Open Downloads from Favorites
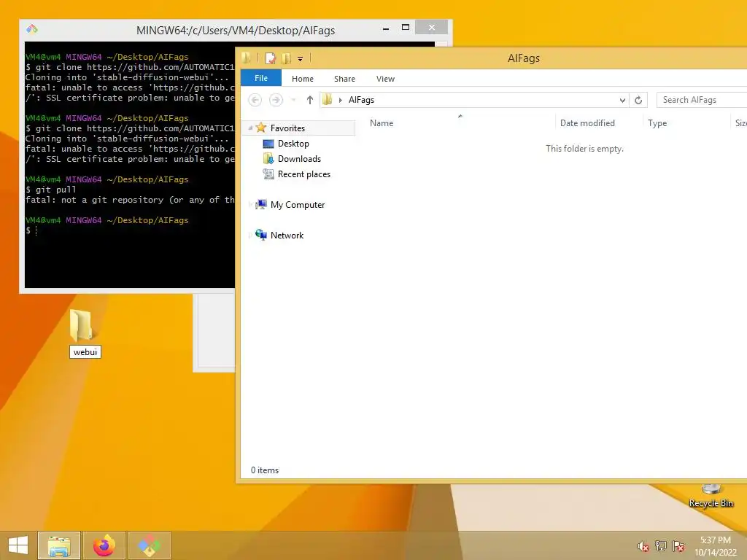This screenshot has height=560, width=747. pyautogui.click(x=298, y=158)
